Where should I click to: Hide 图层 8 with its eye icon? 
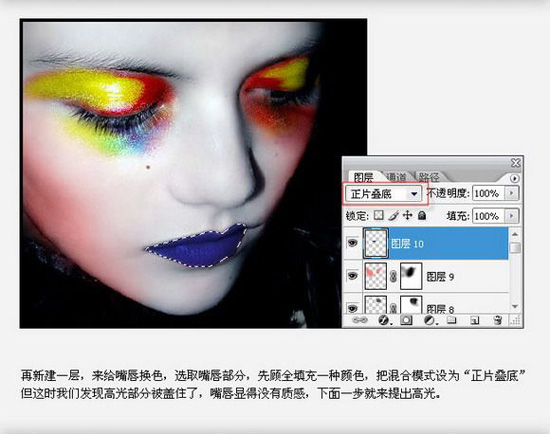point(353,308)
